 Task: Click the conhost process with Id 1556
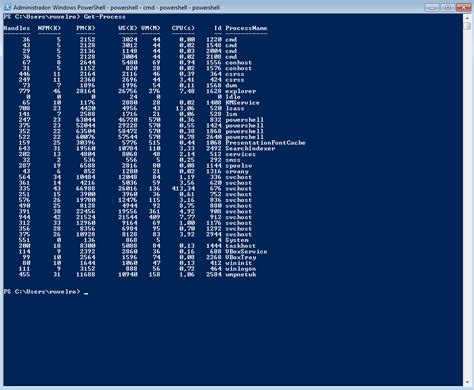point(239,62)
